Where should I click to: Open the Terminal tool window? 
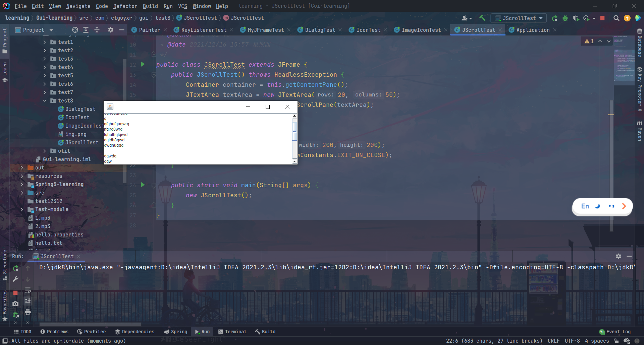pyautogui.click(x=232, y=332)
